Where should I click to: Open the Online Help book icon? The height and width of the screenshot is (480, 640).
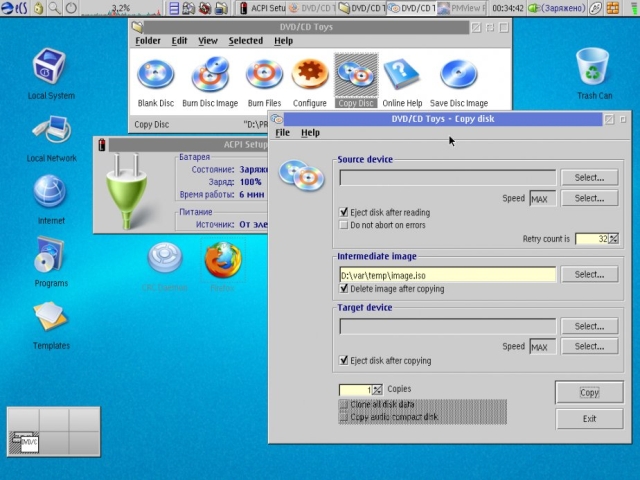[x=401, y=75]
